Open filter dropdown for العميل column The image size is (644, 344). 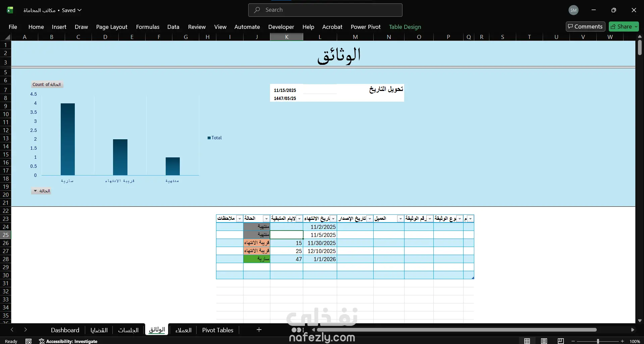pyautogui.click(x=400, y=219)
